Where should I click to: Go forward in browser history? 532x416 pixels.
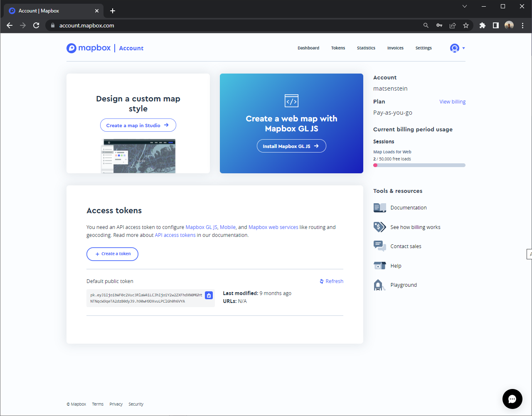click(x=23, y=25)
